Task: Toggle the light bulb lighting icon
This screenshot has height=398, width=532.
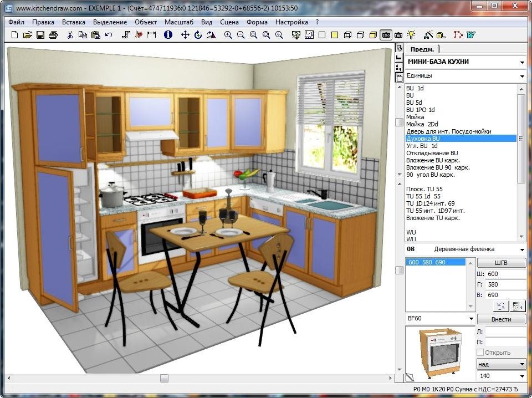Action: (411, 35)
